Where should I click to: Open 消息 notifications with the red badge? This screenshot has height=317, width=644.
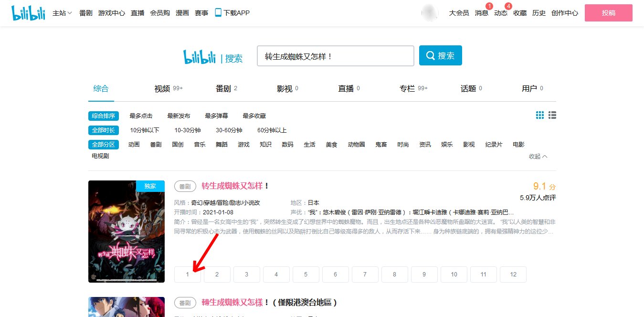[x=481, y=13]
